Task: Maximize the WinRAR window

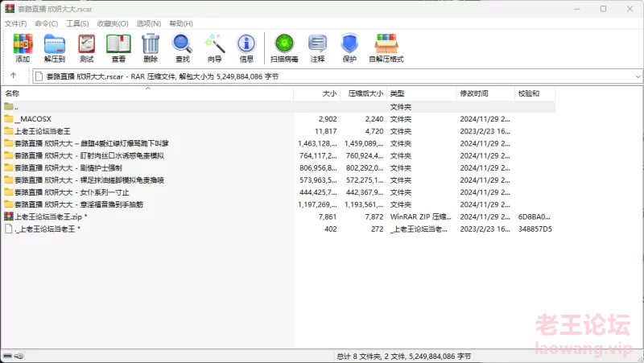Action: (x=603, y=9)
